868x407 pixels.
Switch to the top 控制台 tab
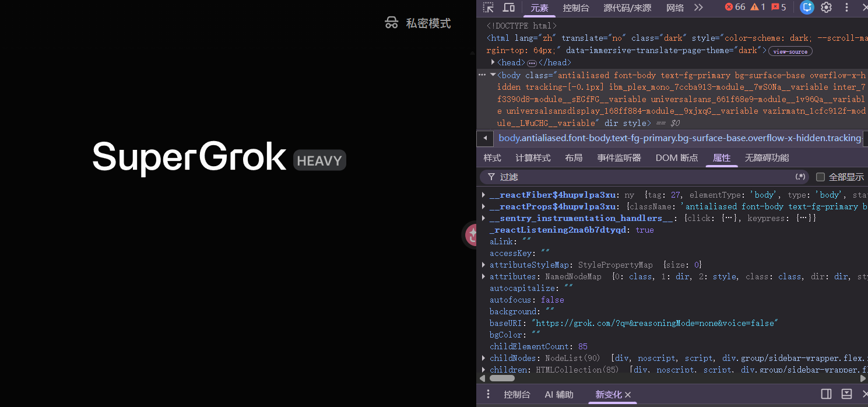(576, 8)
